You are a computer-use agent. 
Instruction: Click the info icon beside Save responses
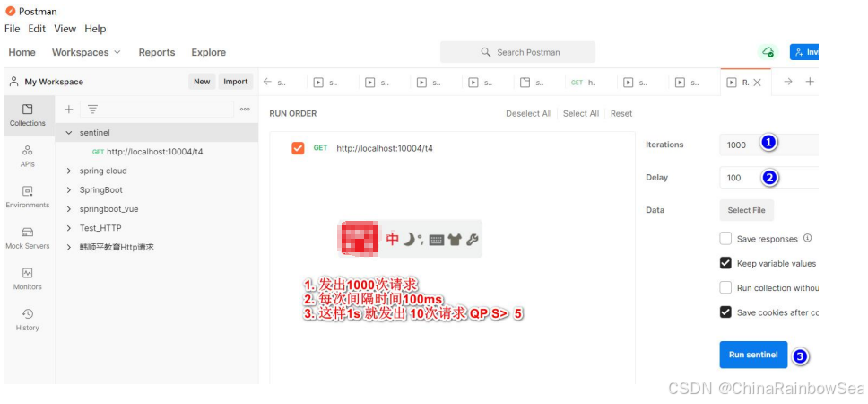(807, 238)
